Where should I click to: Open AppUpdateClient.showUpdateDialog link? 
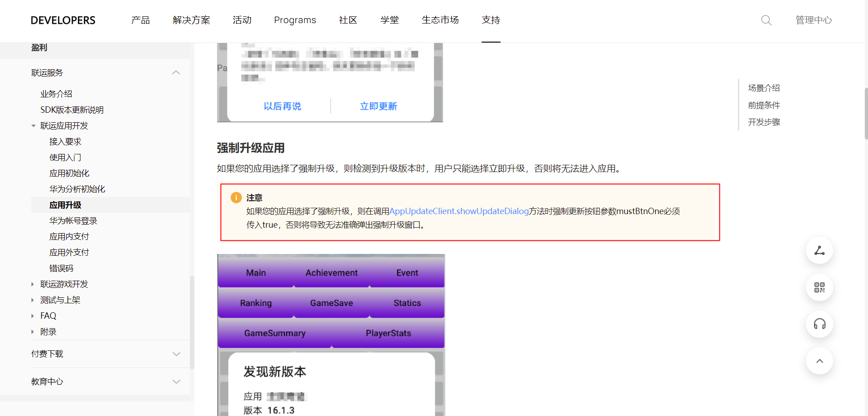pyautogui.click(x=459, y=211)
